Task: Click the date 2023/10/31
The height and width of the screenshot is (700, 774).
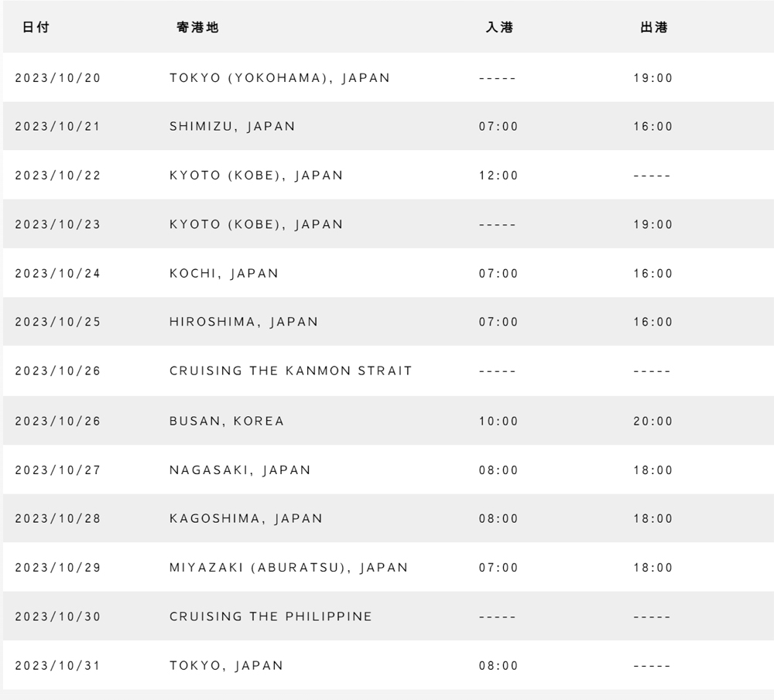Action: (x=58, y=666)
